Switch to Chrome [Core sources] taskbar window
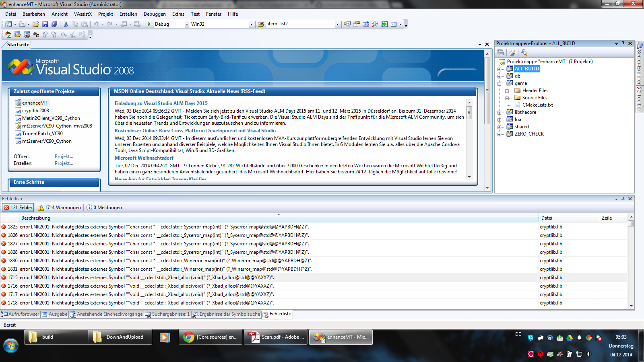644x362 pixels. 211,337
